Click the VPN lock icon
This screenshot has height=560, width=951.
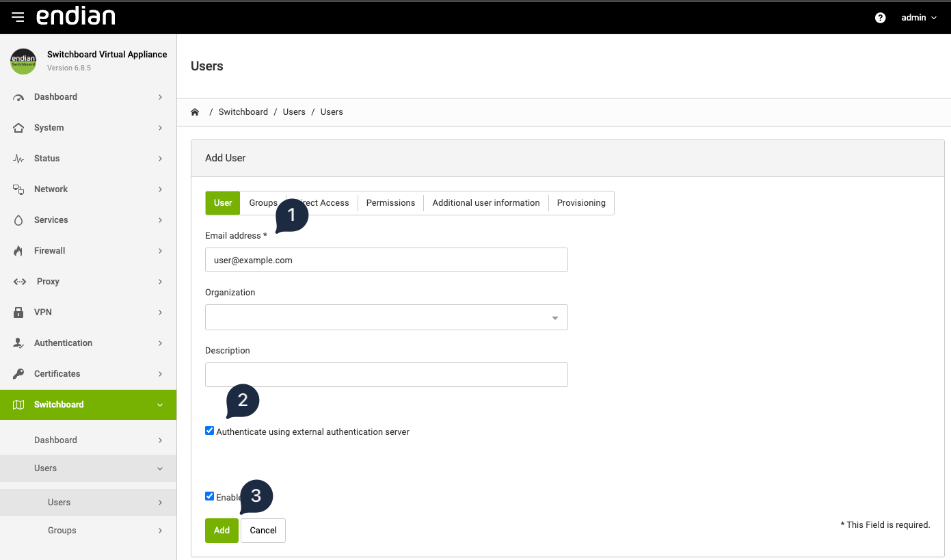(18, 312)
